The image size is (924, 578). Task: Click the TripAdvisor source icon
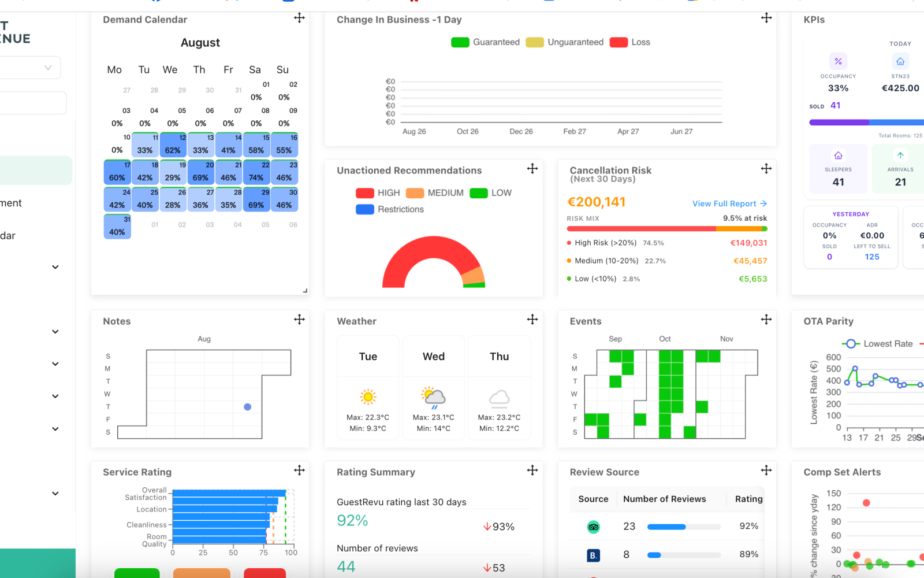click(593, 527)
